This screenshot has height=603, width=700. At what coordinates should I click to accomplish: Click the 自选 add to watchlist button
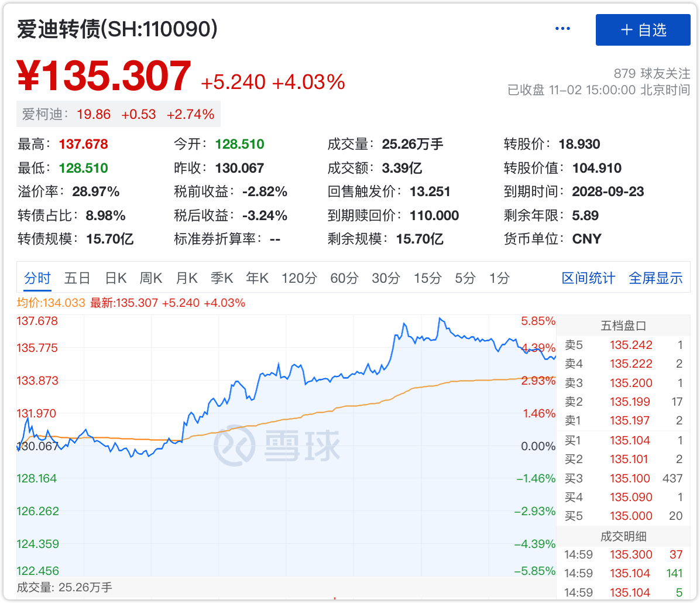pyautogui.click(x=643, y=30)
